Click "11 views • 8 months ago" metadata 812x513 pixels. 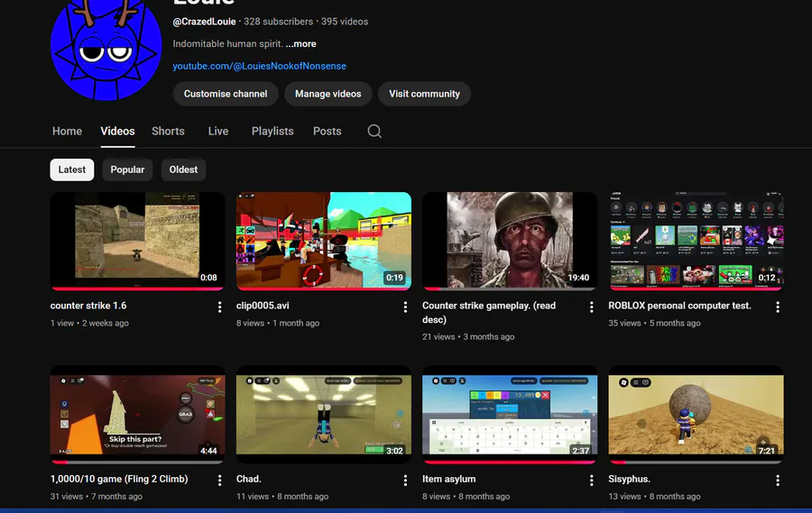point(282,497)
